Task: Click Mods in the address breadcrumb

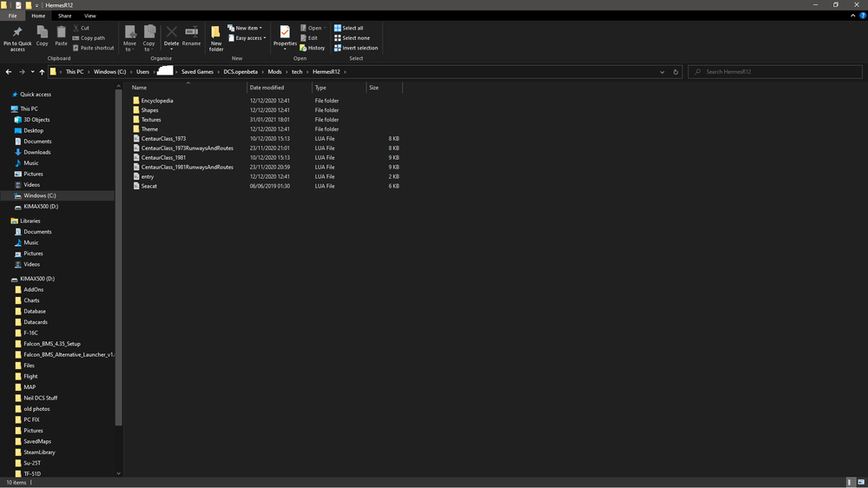Action: pos(274,71)
